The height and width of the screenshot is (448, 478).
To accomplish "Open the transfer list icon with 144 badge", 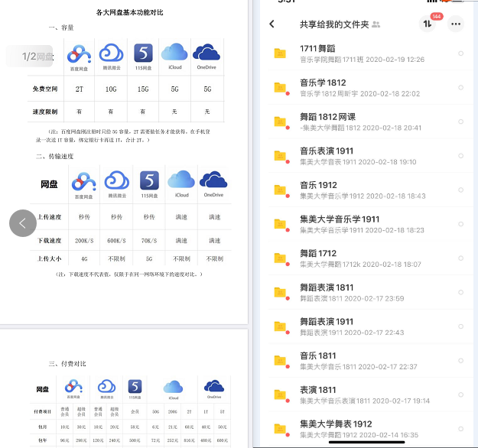I will (427, 24).
